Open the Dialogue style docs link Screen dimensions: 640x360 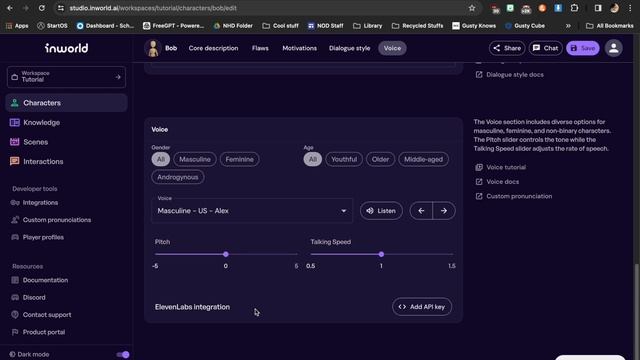[510, 75]
